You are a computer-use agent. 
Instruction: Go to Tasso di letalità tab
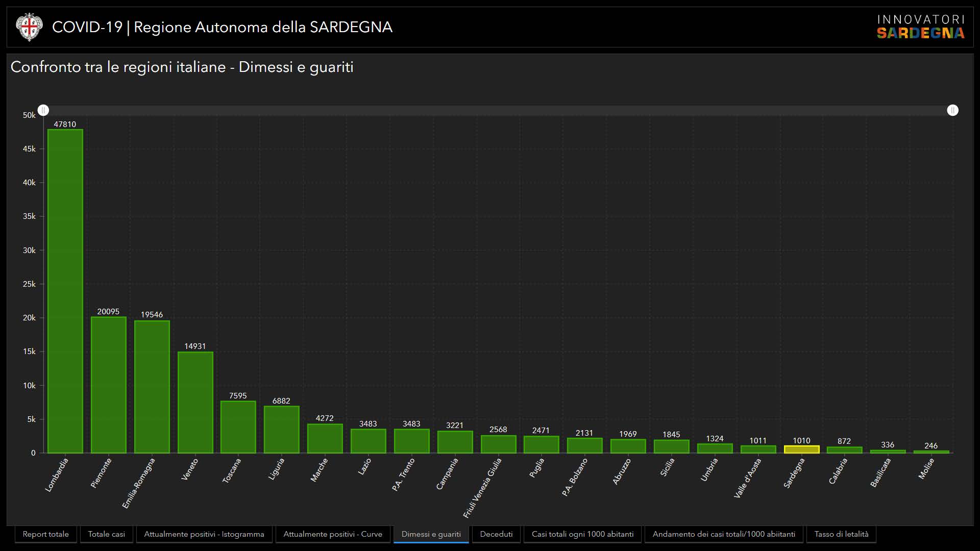(841, 534)
